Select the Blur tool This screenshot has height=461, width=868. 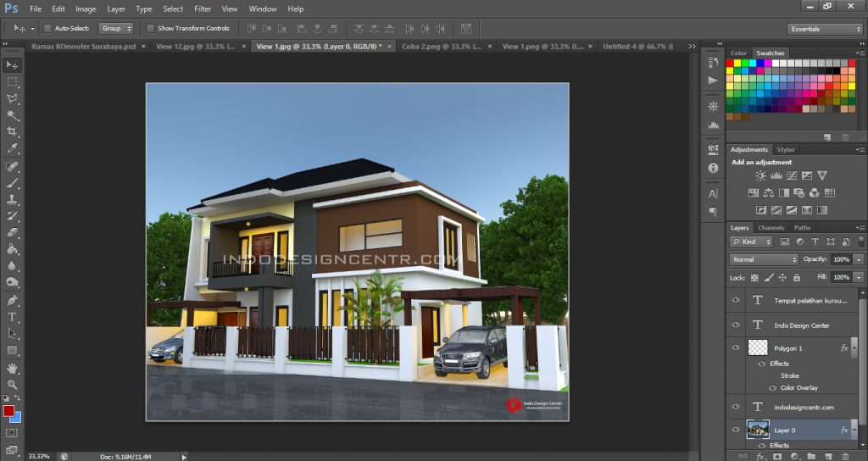tap(12, 265)
